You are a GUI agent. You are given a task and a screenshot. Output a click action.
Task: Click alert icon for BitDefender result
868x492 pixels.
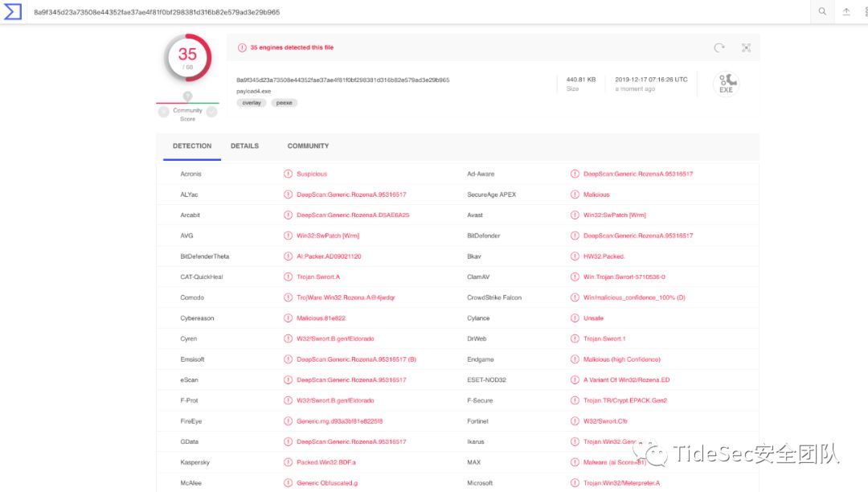tap(575, 236)
